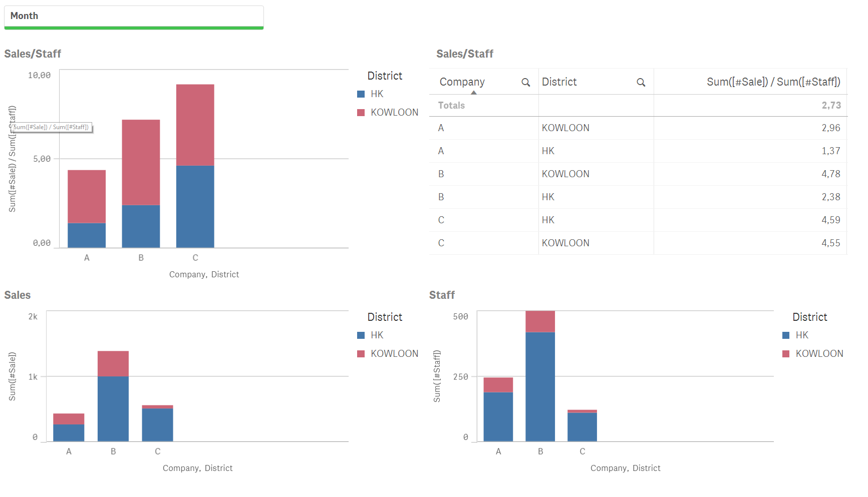Click the Totals value 2,73

pyautogui.click(x=831, y=106)
